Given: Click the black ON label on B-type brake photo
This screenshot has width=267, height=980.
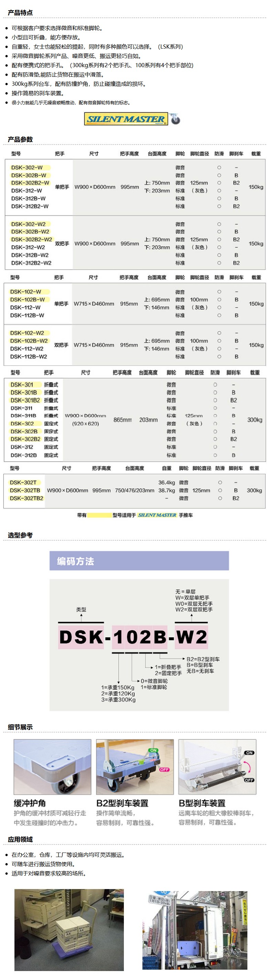Looking at the screenshot, I should pyautogui.click(x=249, y=753).
